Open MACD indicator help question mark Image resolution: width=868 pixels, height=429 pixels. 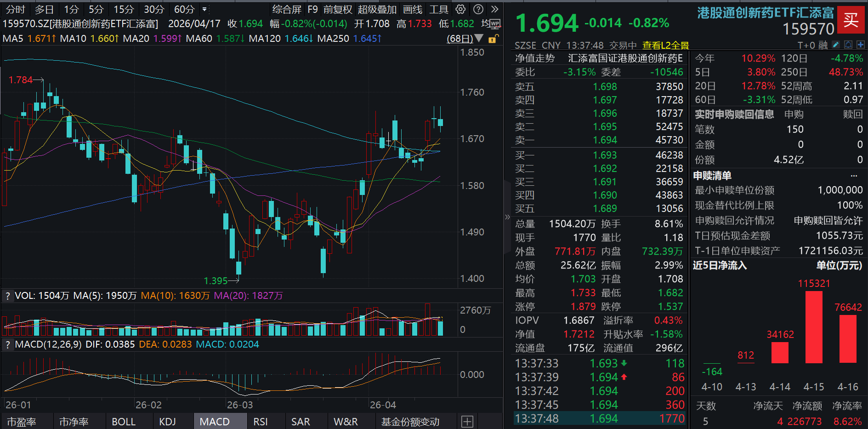pos(7,344)
